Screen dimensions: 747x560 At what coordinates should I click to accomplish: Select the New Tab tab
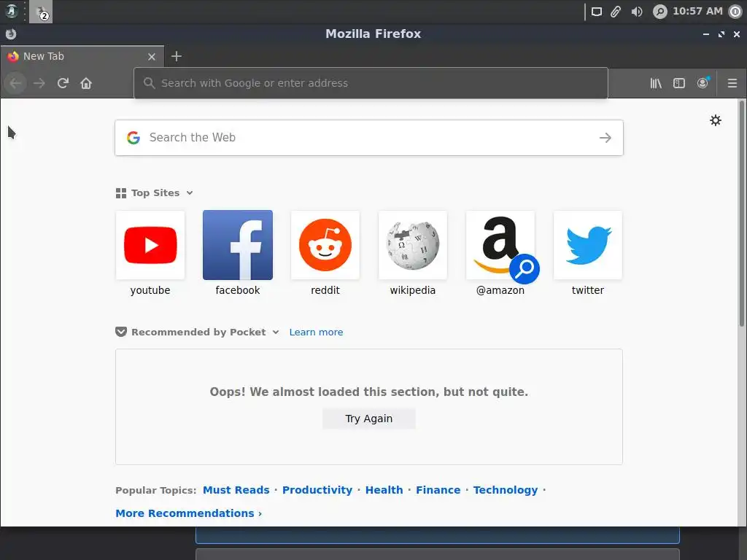(82, 57)
